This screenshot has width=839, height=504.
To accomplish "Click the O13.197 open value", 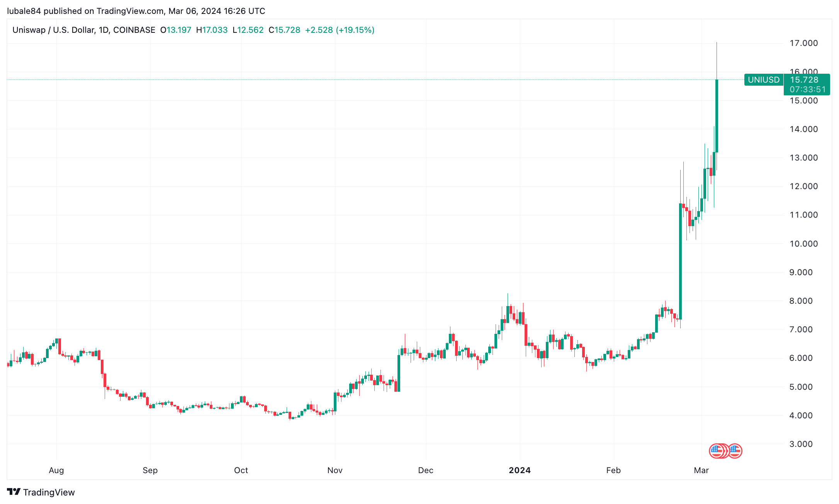I will click(176, 30).
